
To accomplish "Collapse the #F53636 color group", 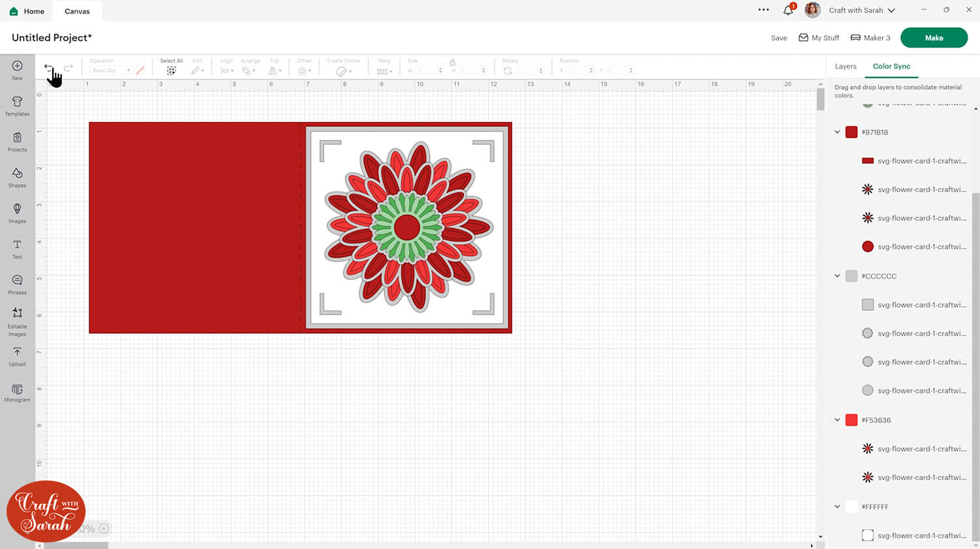I will click(x=837, y=420).
